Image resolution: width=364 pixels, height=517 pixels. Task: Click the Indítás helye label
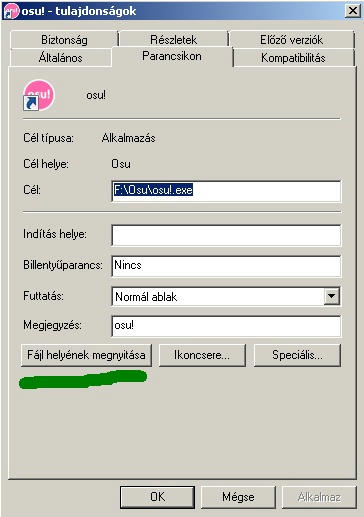click(x=55, y=234)
